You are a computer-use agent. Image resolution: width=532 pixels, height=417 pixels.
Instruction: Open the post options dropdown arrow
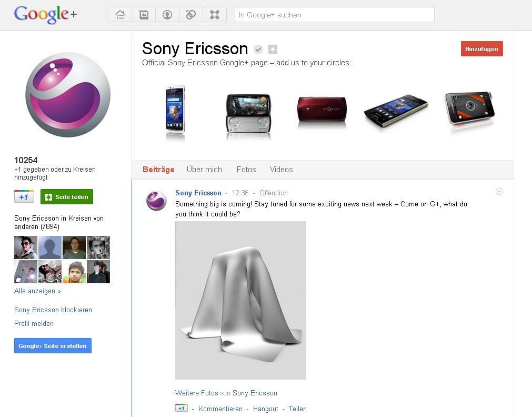coord(499,192)
